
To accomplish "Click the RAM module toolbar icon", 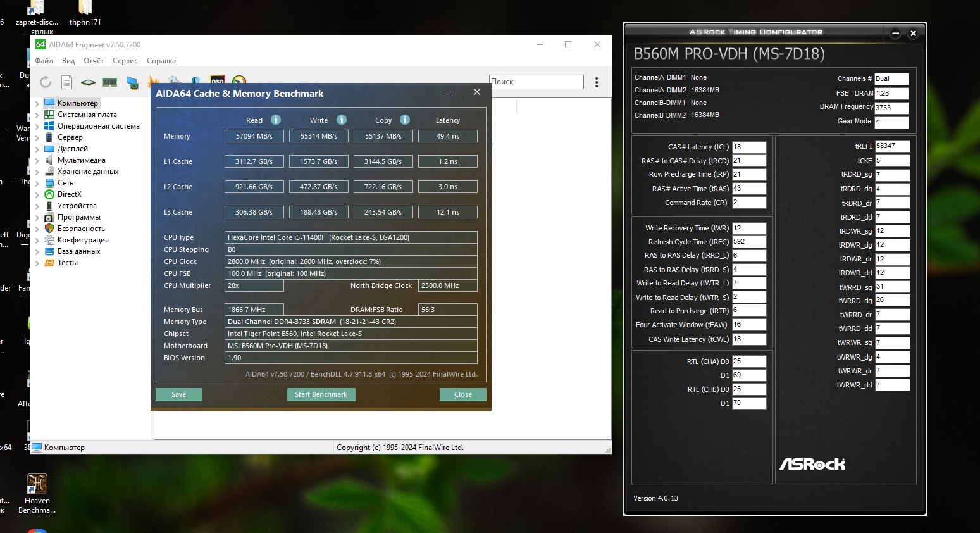I will pos(109,82).
